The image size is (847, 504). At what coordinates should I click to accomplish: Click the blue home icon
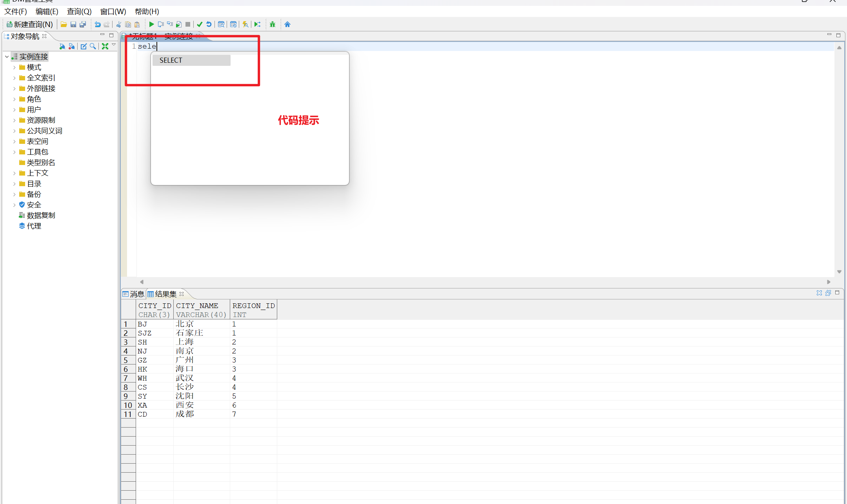[287, 24]
